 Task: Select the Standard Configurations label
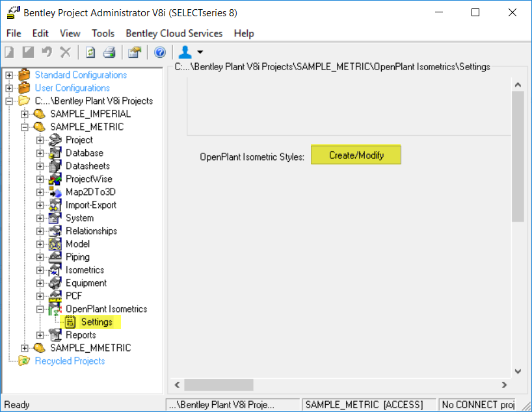(81, 75)
